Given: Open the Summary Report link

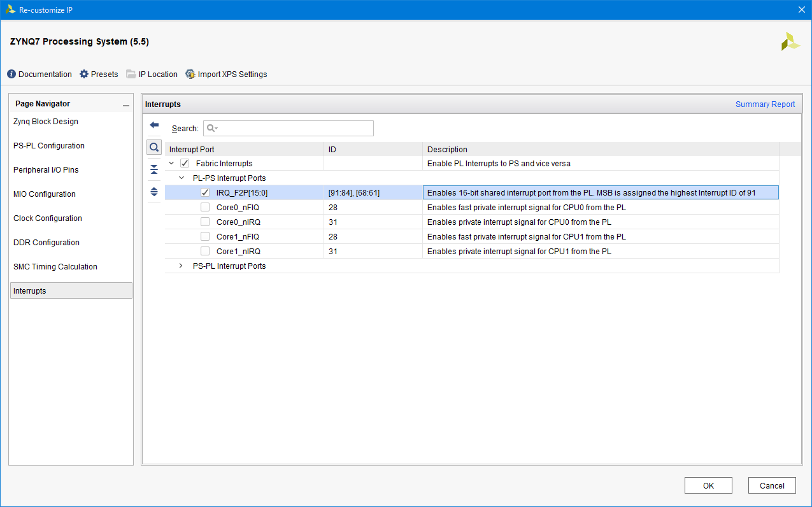Looking at the screenshot, I should (765, 104).
